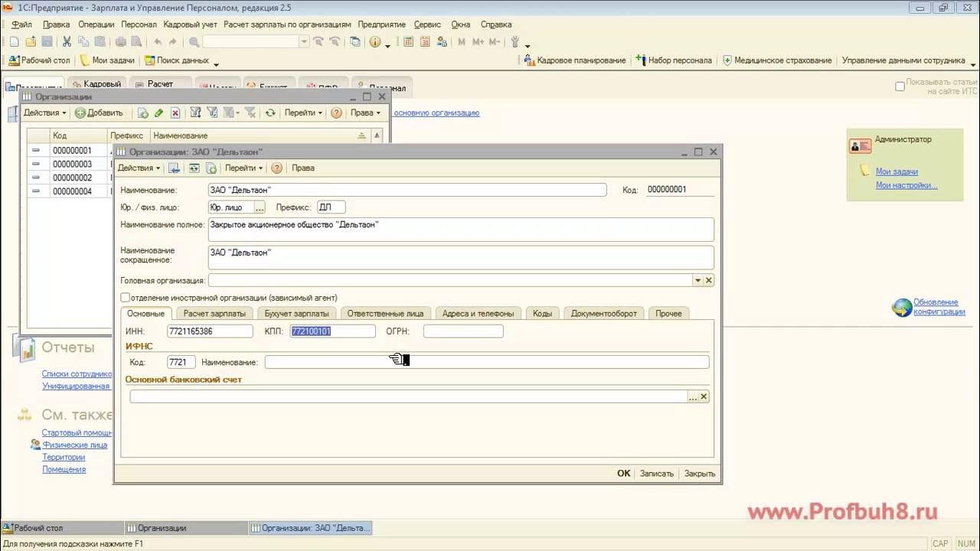Click the help question icon in Организации list
This screenshot has width=980, height=551.
pyautogui.click(x=336, y=112)
